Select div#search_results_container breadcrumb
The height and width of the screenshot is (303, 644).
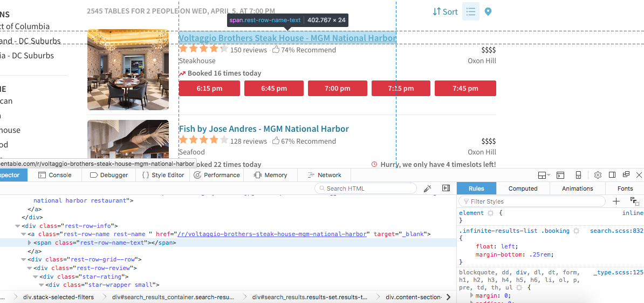tap(173, 297)
